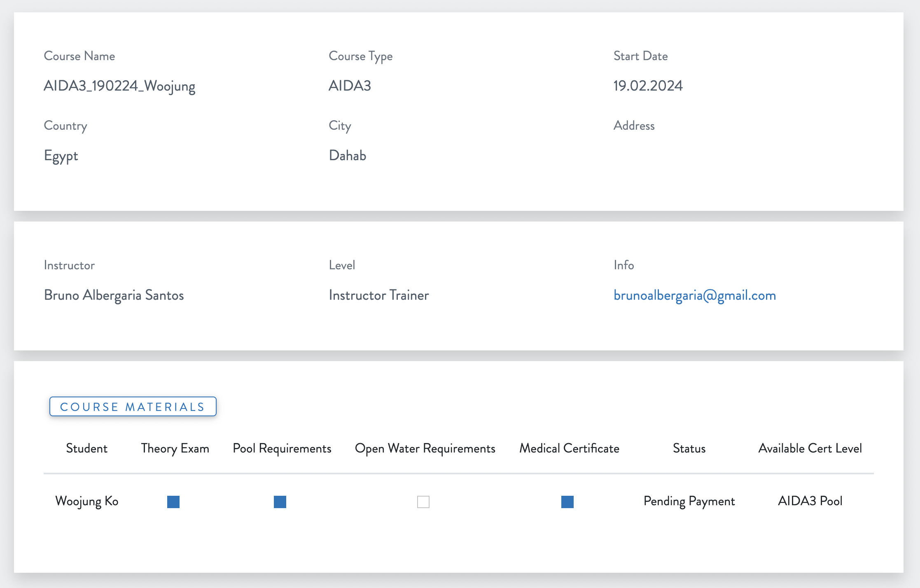920x588 pixels.
Task: Click the start date 19.02.2024
Action: [x=648, y=86]
